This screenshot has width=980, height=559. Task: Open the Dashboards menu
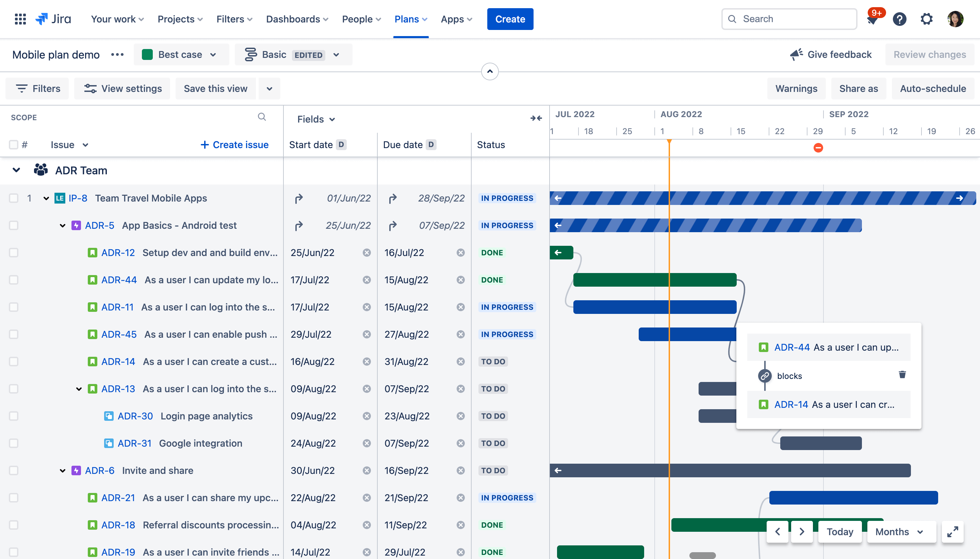point(297,19)
